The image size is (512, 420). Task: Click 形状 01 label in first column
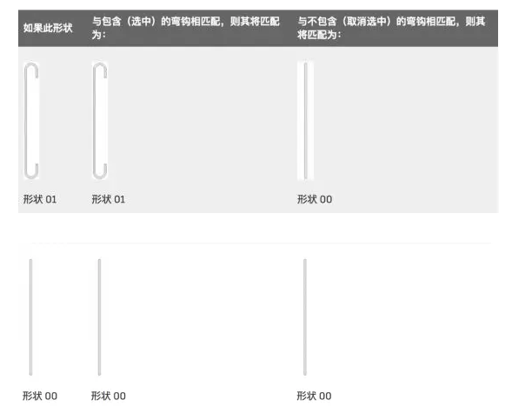(x=40, y=199)
